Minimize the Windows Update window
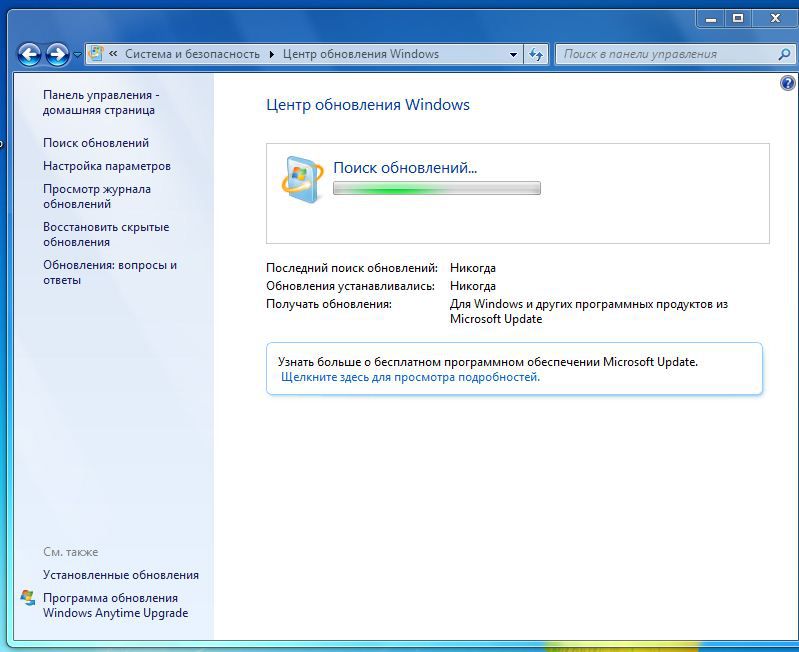Screen dimensions: 799x652 711,19
